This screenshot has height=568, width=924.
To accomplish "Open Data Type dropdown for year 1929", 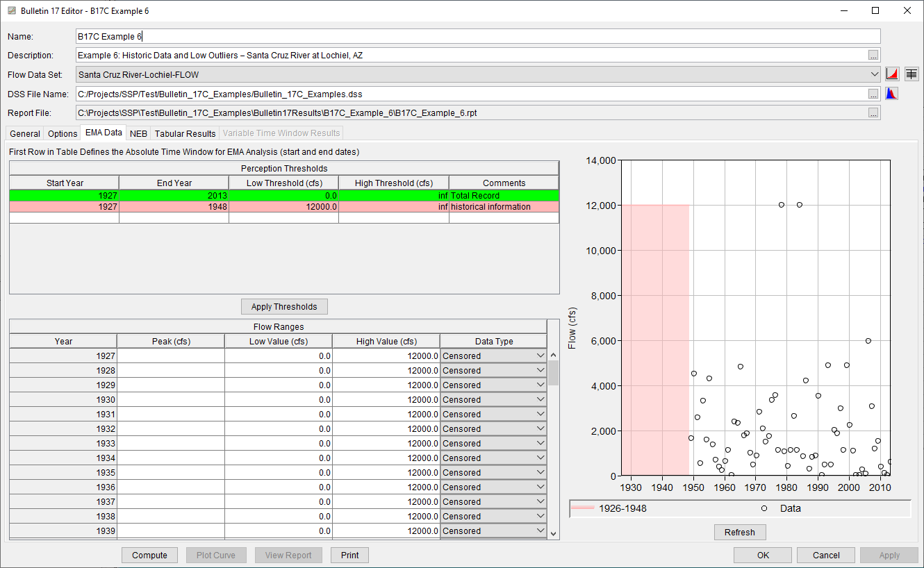I will (x=541, y=385).
